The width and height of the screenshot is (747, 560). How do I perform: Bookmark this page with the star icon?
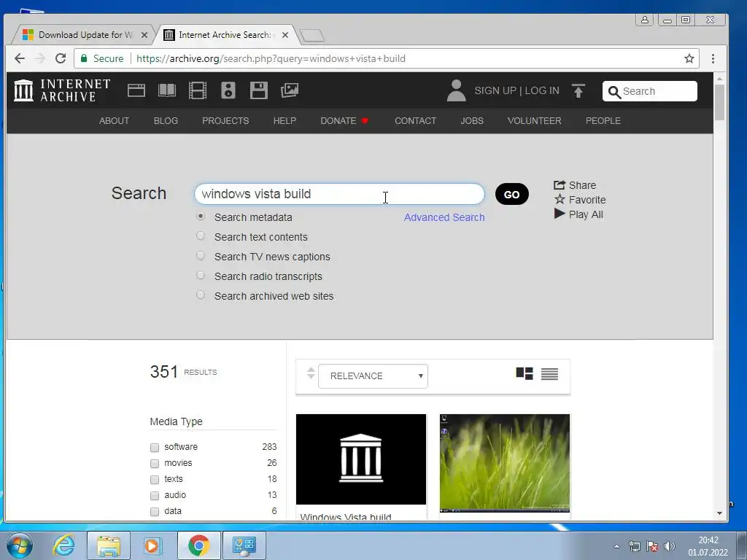pos(689,58)
